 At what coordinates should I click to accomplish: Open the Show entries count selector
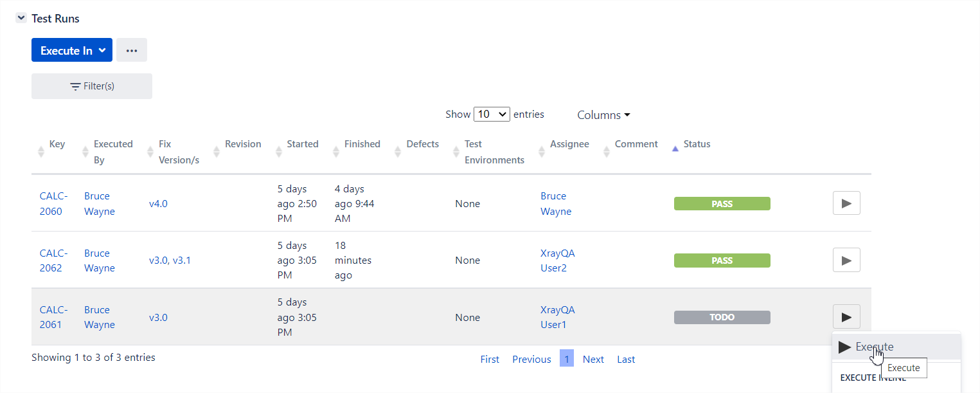click(x=492, y=114)
